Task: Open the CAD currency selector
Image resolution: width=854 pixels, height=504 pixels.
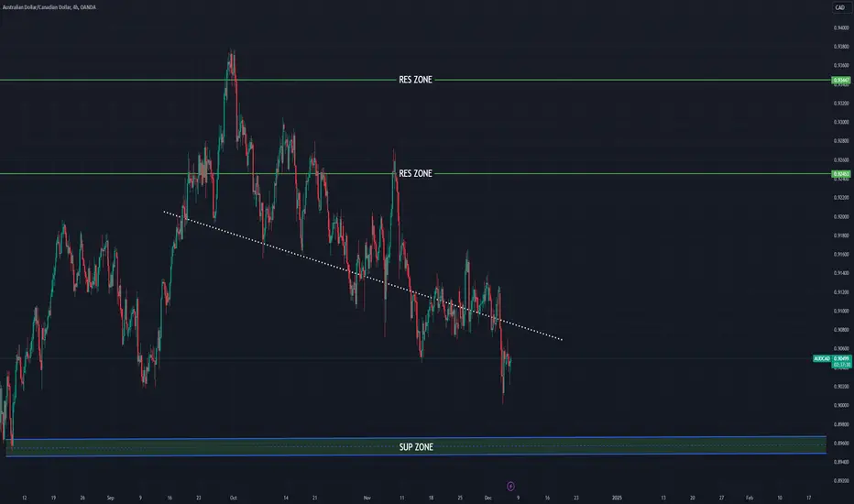Action: (x=839, y=7)
